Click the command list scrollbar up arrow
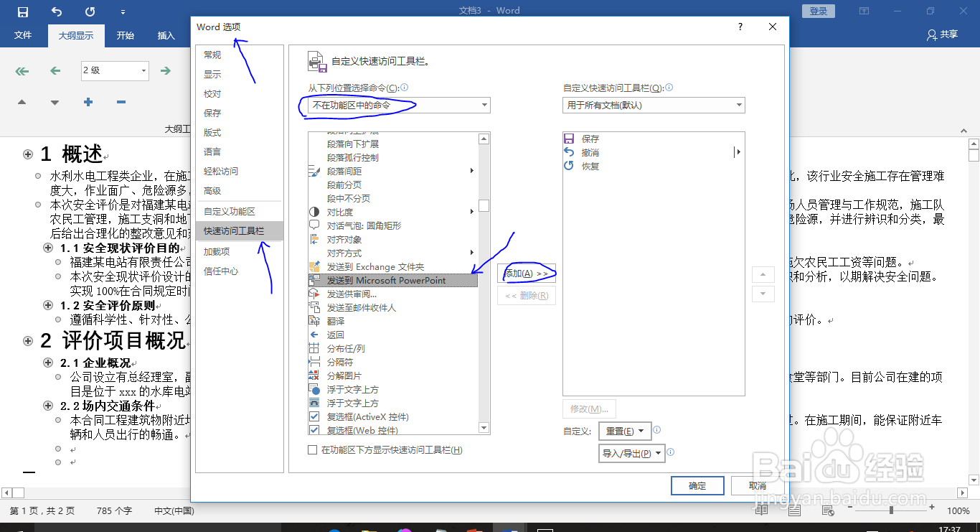The width and height of the screenshot is (980, 532). 484,138
